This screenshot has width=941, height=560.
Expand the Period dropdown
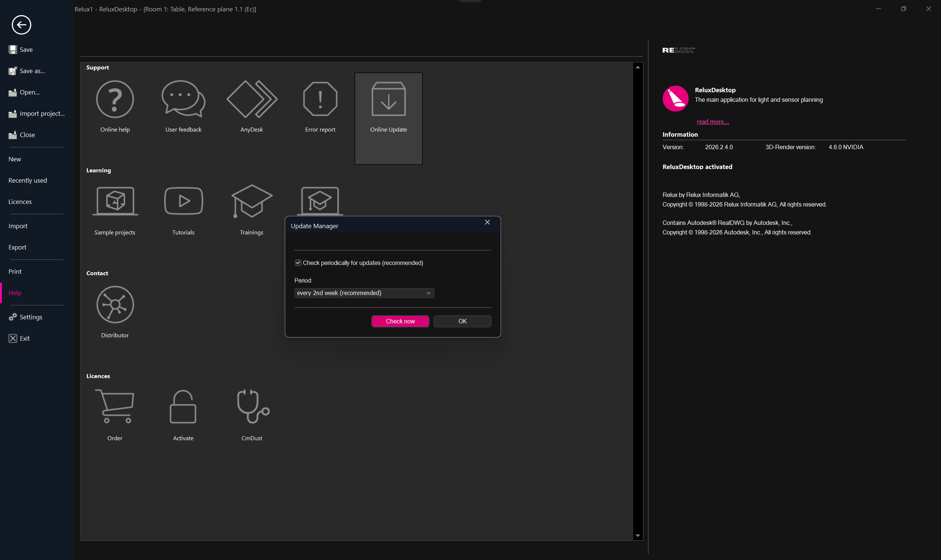pyautogui.click(x=364, y=293)
